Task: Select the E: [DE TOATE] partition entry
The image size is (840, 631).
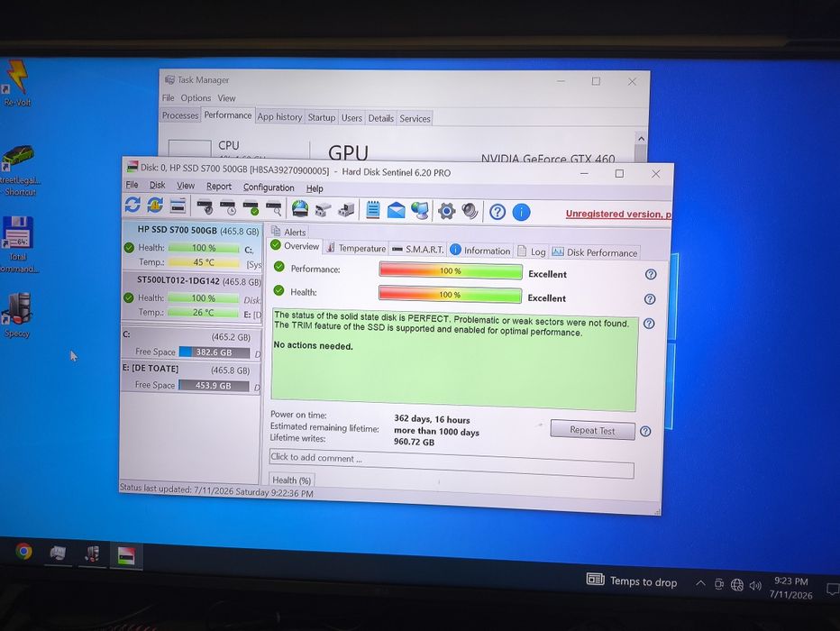Action: (x=192, y=377)
